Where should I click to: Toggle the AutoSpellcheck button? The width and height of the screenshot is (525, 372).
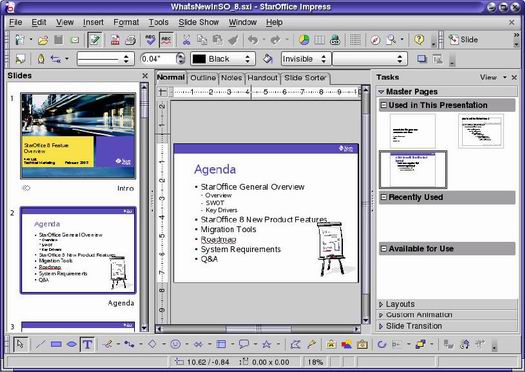(x=166, y=40)
